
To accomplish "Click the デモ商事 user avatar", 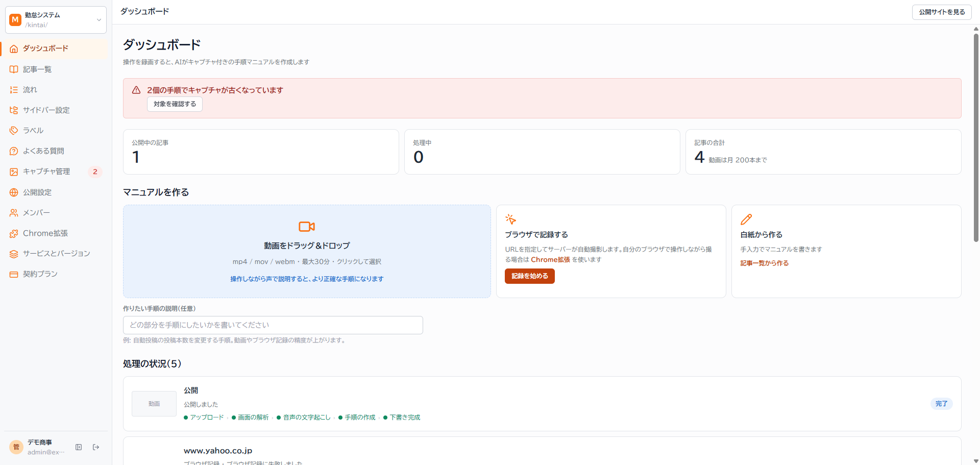I will [16, 447].
